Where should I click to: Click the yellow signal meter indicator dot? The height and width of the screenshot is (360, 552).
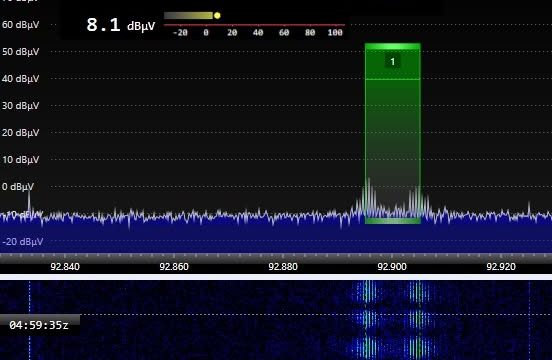click(x=217, y=15)
